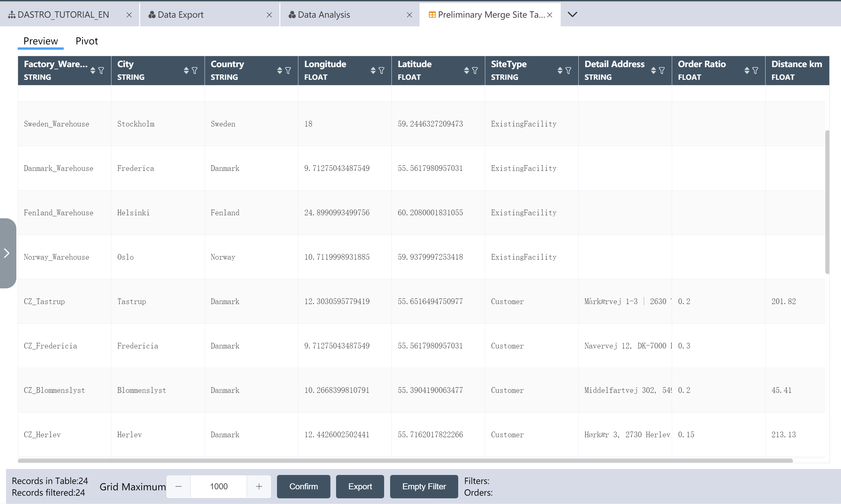Open filter for Country column

point(288,70)
